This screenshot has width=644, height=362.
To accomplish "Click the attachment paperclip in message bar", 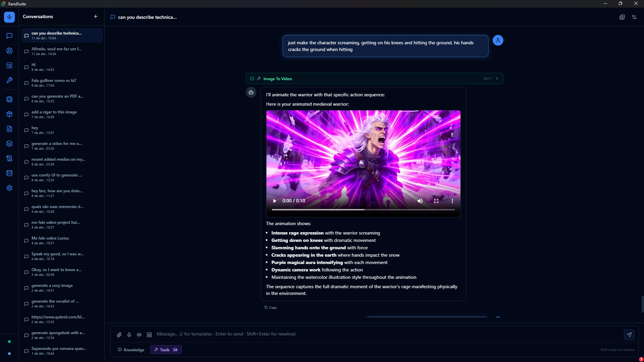I will (119, 334).
